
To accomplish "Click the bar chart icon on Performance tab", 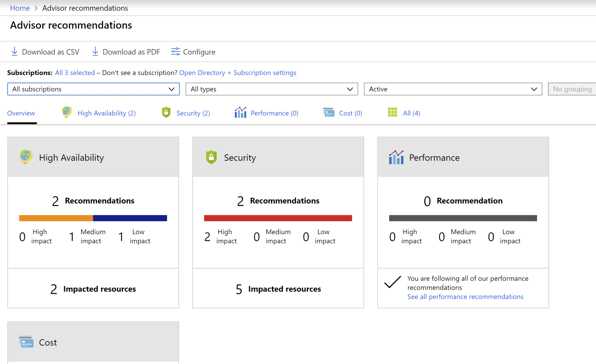I will pos(240,112).
